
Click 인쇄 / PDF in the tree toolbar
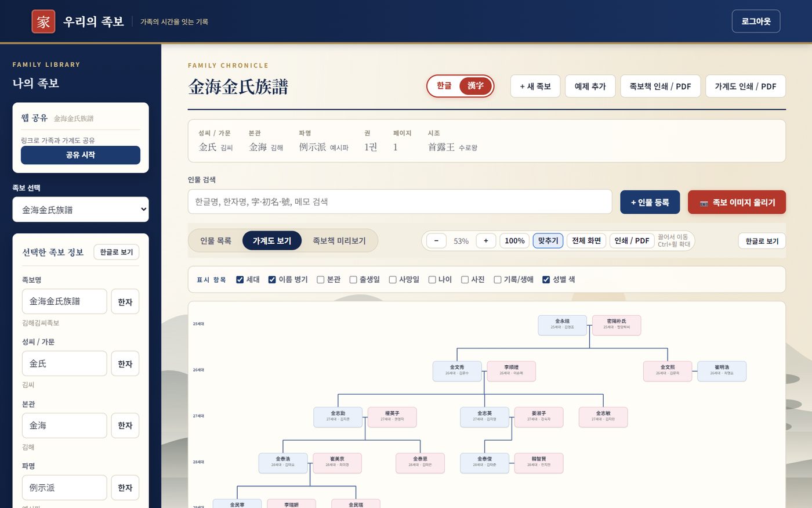pos(632,241)
